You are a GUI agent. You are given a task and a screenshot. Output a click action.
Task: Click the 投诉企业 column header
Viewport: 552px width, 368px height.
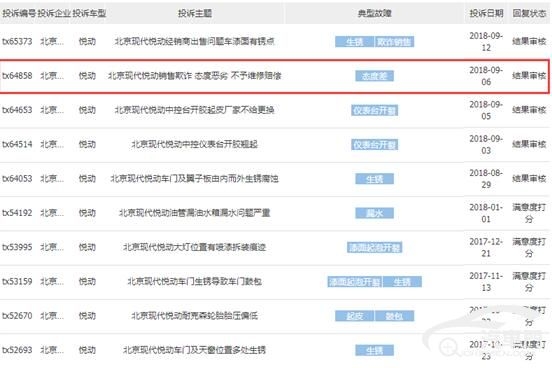pyautogui.click(x=54, y=13)
